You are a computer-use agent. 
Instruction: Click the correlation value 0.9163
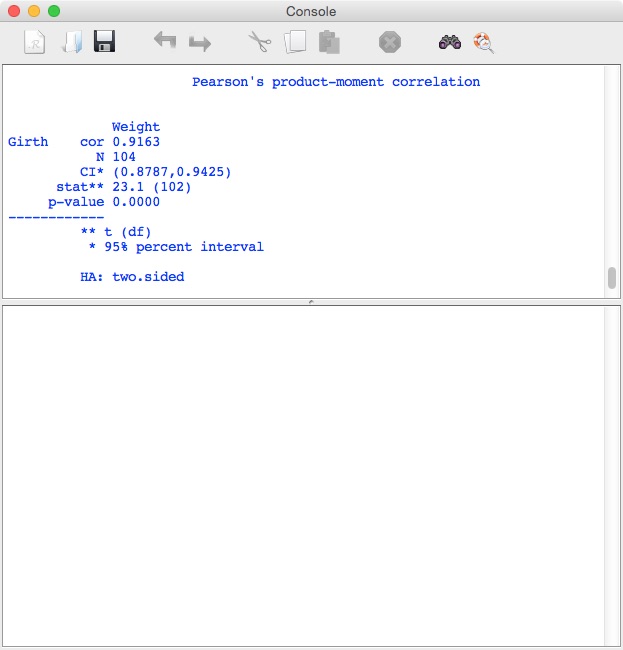(x=136, y=142)
